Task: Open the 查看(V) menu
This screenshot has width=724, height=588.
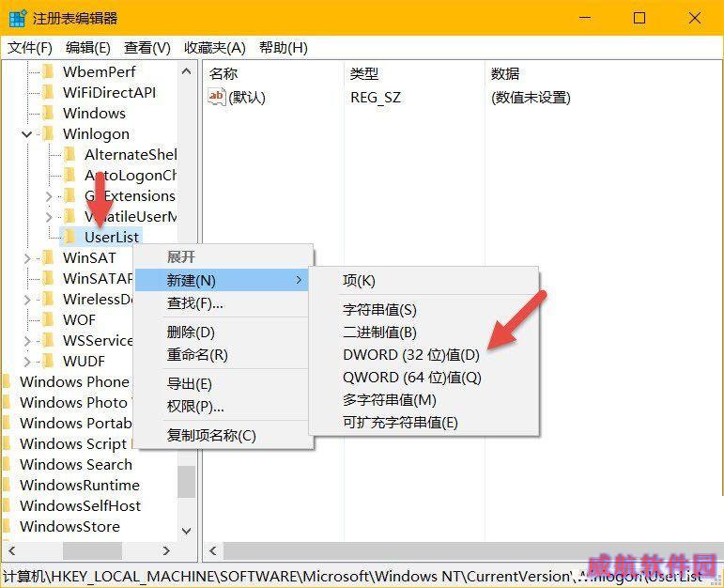Action: tap(147, 48)
